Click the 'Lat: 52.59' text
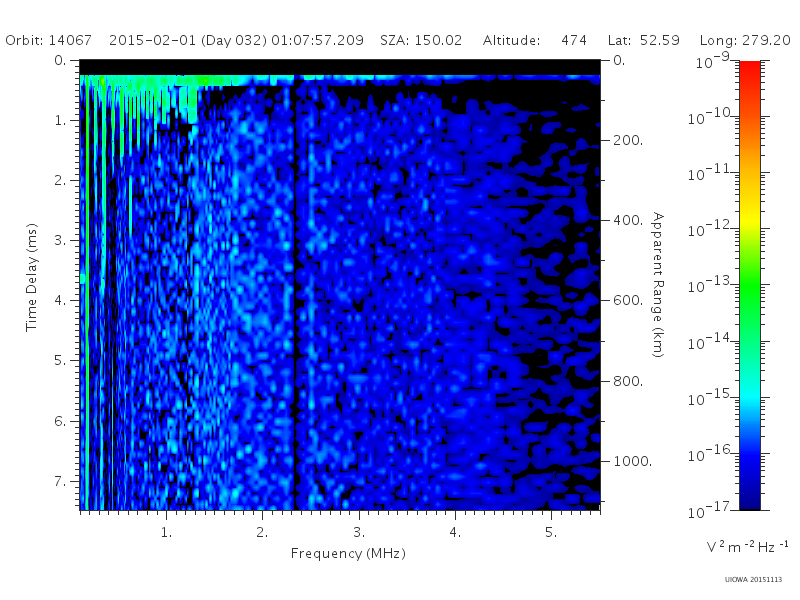The width and height of the screenshot is (800, 600). [x=643, y=40]
